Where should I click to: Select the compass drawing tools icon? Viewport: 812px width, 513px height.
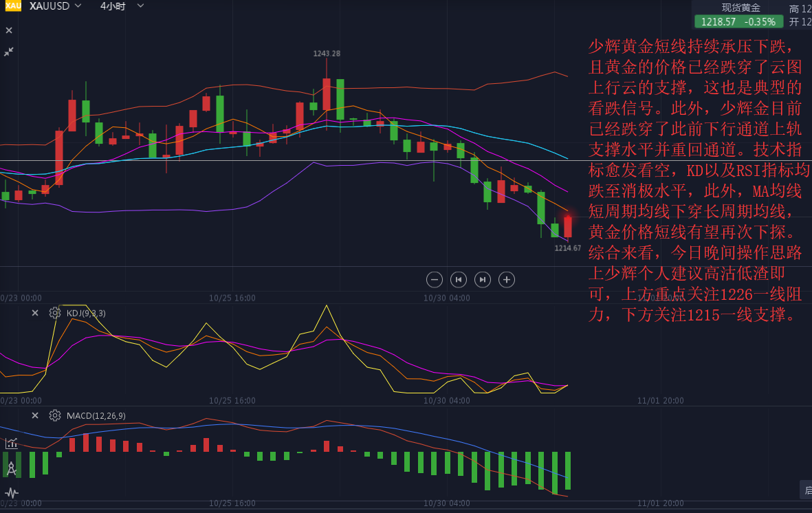click(12, 469)
